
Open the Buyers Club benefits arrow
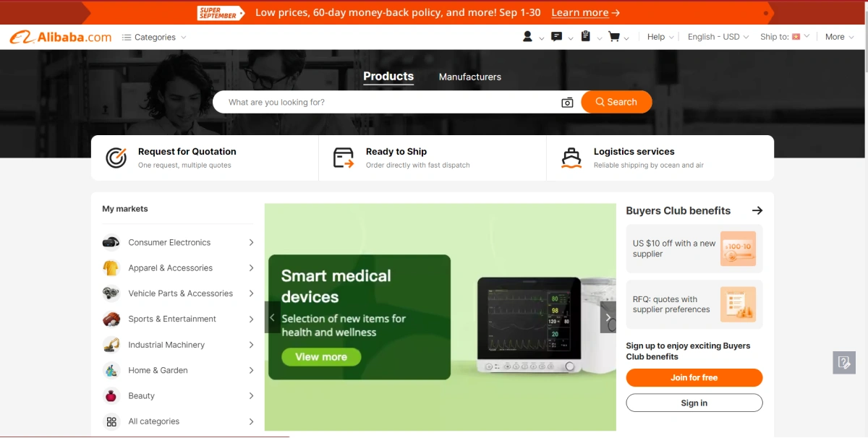[x=757, y=210]
